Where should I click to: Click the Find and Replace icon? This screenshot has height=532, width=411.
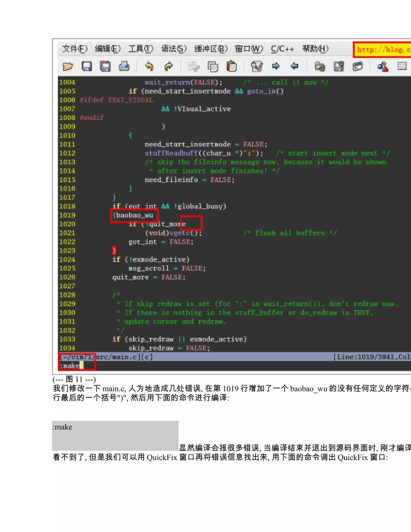coord(257,66)
